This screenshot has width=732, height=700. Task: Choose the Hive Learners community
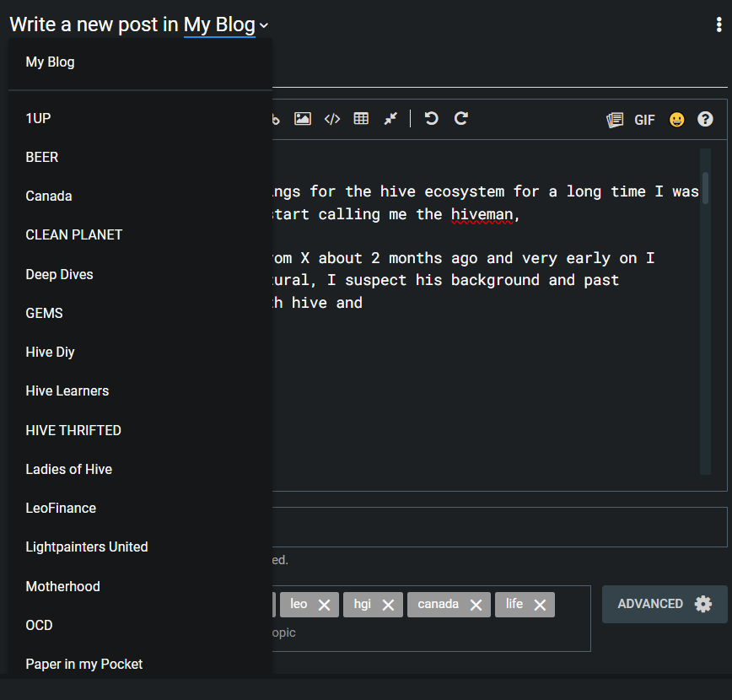pyautogui.click(x=140, y=390)
